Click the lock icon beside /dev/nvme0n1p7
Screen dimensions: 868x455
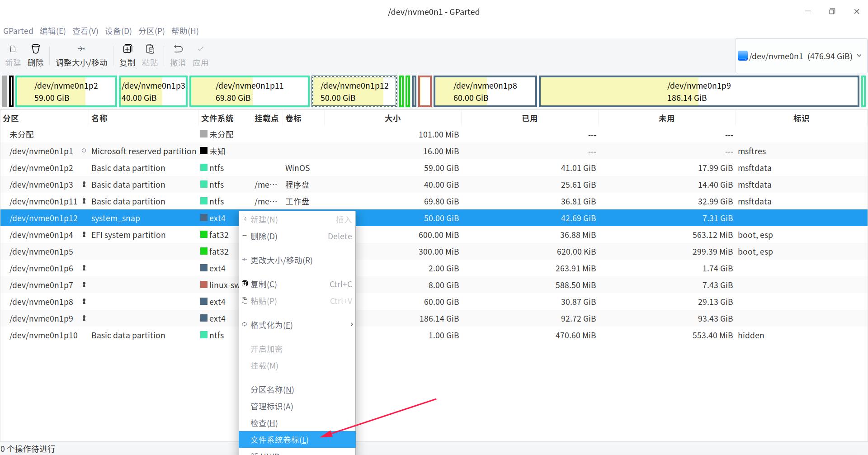pos(84,285)
